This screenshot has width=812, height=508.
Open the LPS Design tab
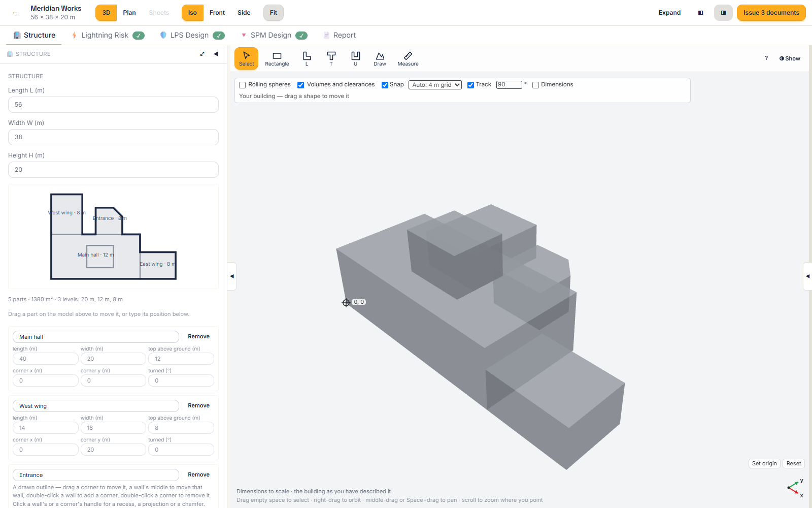point(192,35)
